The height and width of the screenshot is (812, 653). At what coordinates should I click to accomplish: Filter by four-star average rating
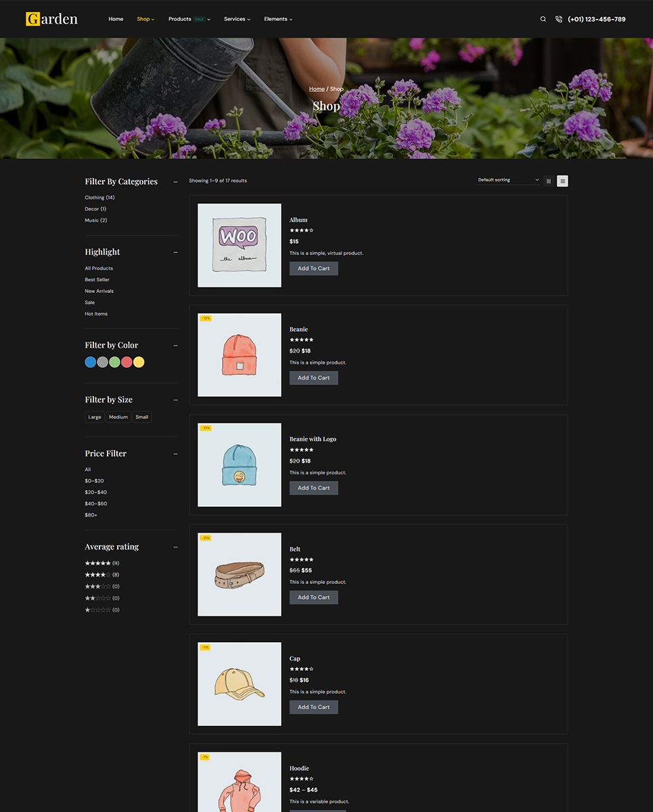pos(97,574)
